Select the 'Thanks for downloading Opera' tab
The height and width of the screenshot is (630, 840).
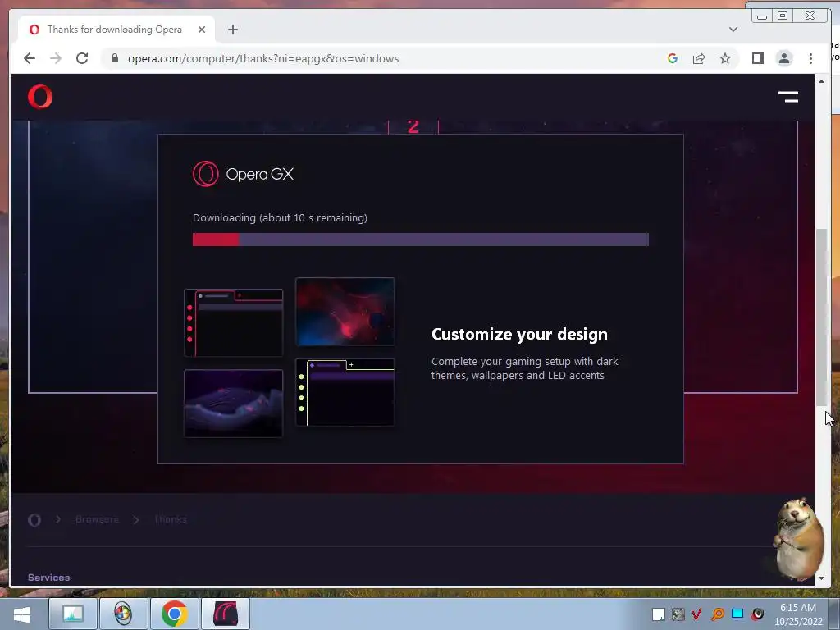[x=116, y=30]
